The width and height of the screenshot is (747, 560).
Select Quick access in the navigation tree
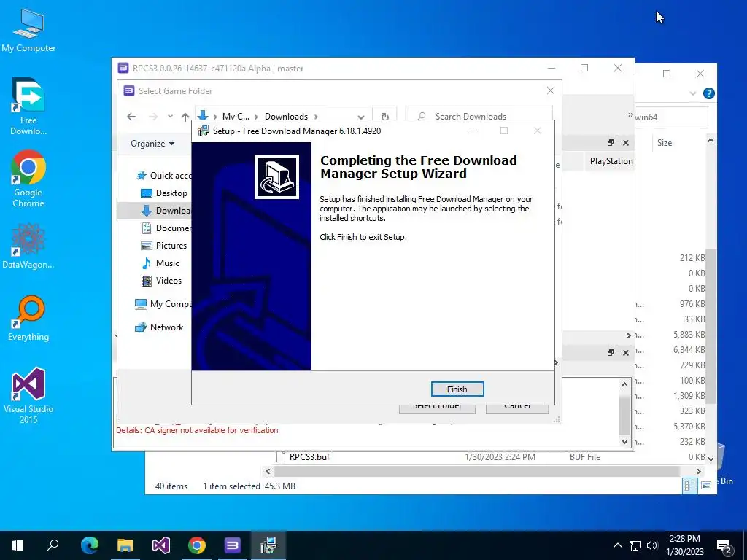(x=164, y=176)
